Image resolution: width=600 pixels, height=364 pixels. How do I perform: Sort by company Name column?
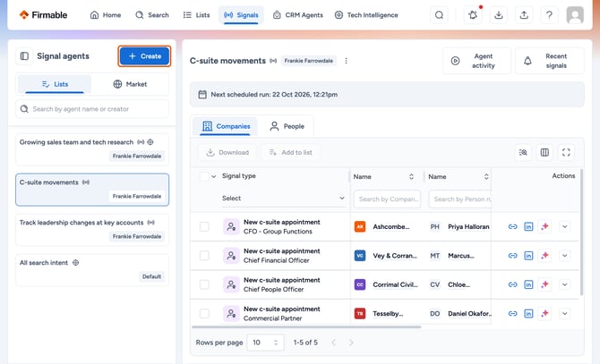(411, 176)
